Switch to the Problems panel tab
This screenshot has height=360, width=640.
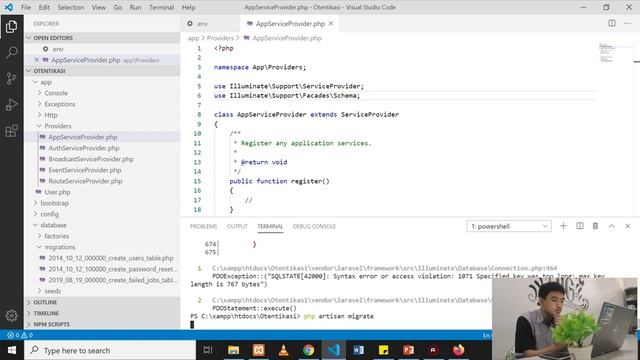pyautogui.click(x=203, y=226)
